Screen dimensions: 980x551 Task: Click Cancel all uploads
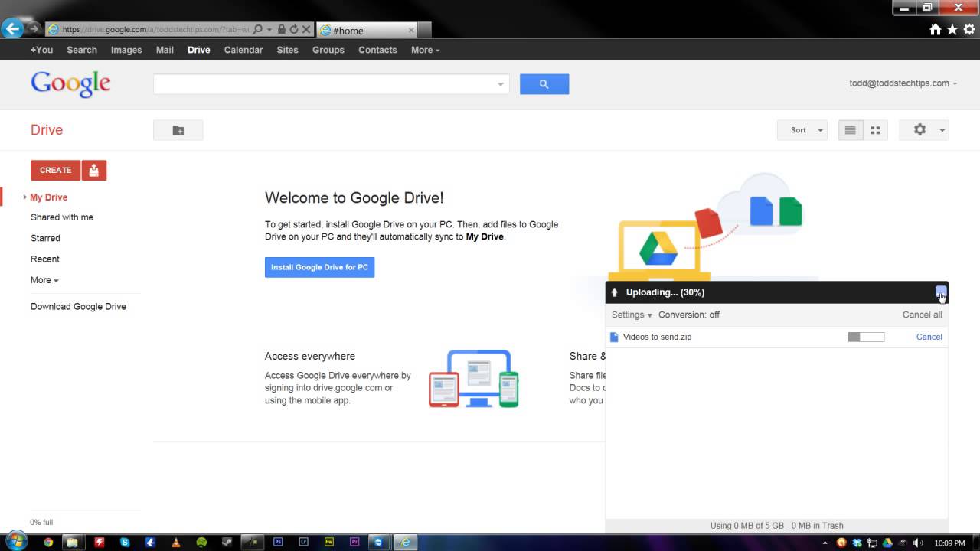pos(922,315)
